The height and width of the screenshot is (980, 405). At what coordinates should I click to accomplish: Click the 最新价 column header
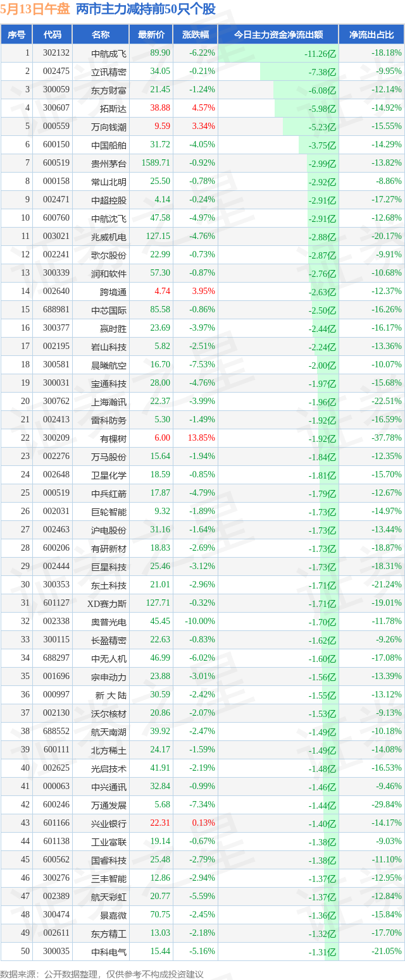[151, 35]
